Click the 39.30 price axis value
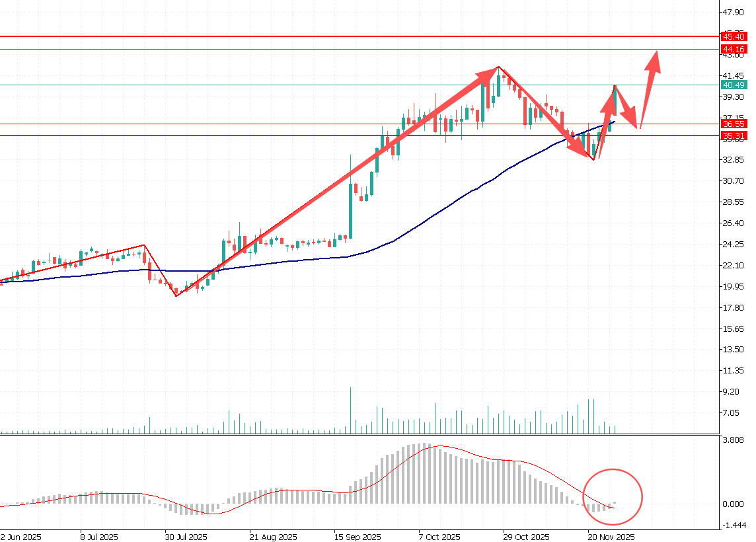The width and height of the screenshot is (756, 542). click(734, 97)
